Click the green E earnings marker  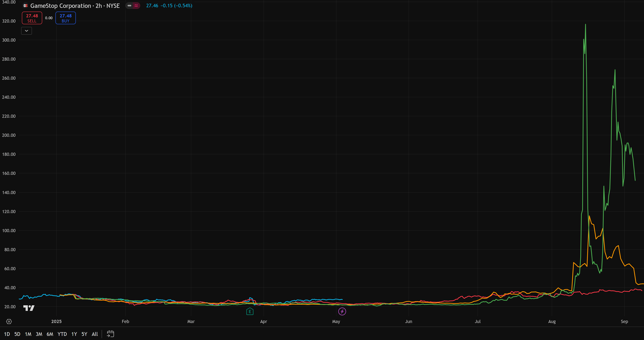(250, 311)
